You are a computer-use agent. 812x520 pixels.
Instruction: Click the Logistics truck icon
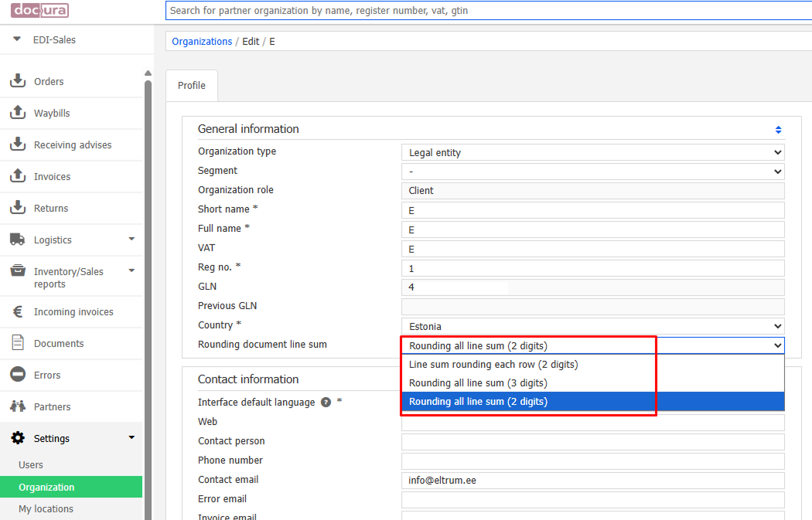17,240
